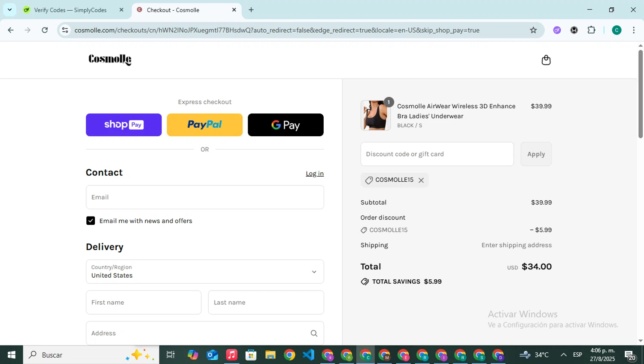Viewport: 644px width, 364px height.
Task: Open Microsoft Store from the taskbar
Action: click(251, 355)
